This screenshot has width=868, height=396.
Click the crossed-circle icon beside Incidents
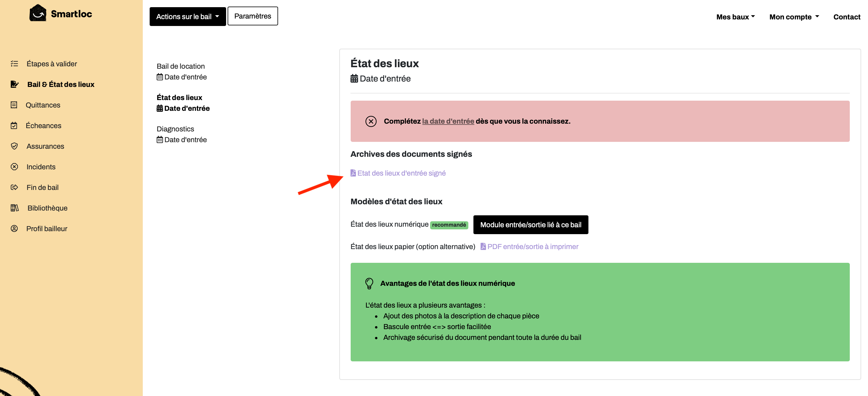[x=14, y=166]
